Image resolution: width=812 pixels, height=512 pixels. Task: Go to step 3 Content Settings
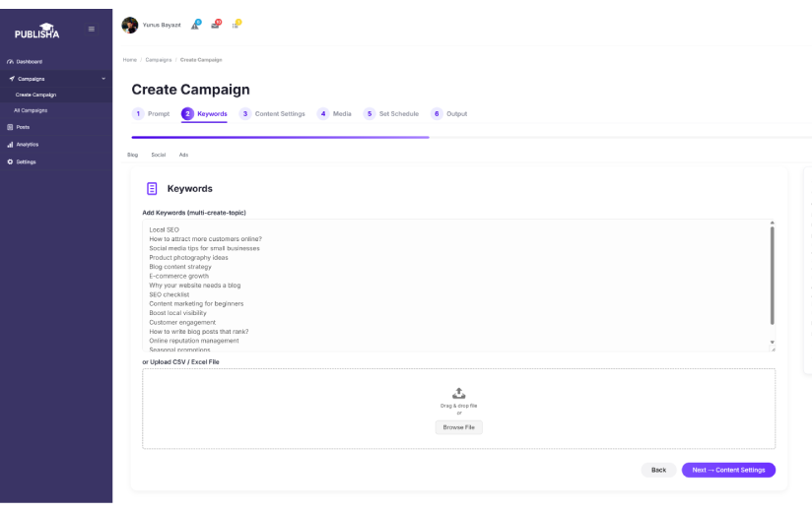click(272, 114)
